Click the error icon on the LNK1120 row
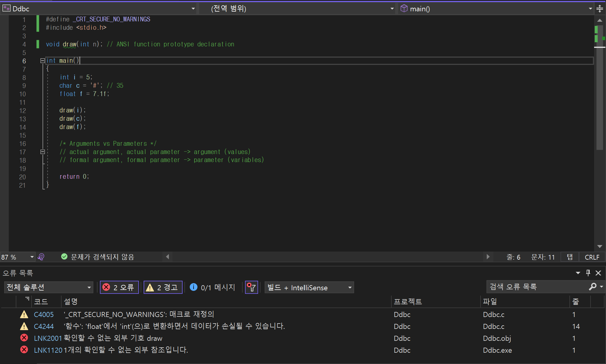This screenshot has height=364, width=606. click(24, 350)
